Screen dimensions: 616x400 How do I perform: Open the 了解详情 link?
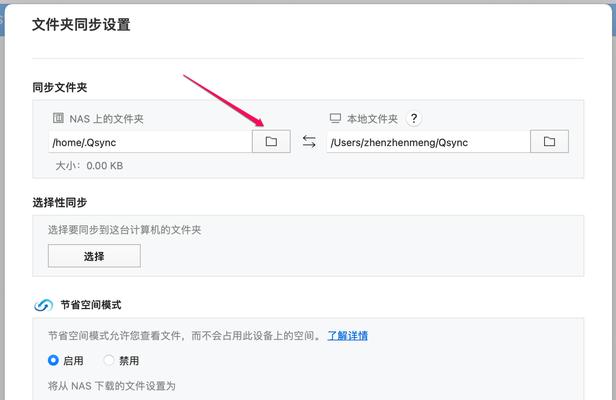[348, 336]
